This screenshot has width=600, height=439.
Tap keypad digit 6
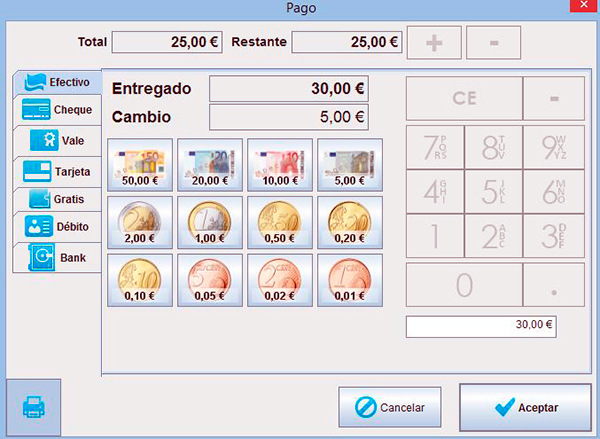point(554,192)
